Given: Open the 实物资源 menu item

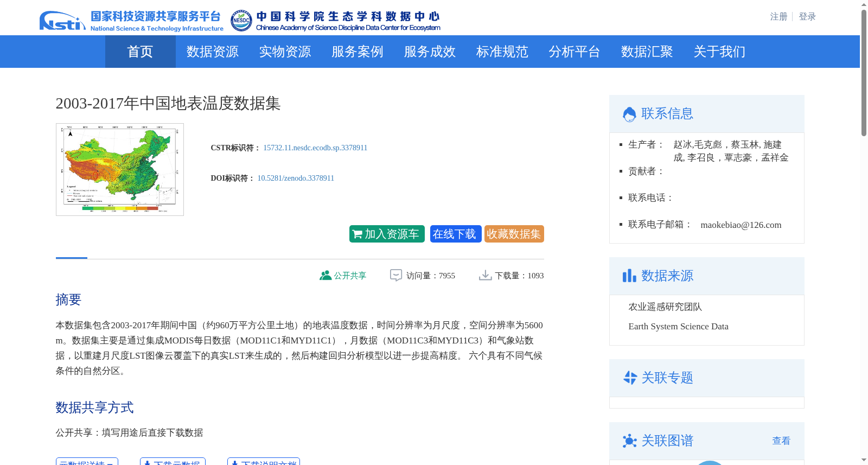Looking at the screenshot, I should click(285, 52).
